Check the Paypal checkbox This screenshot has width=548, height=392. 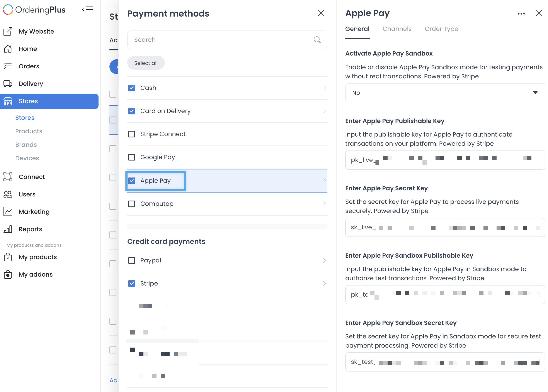pyautogui.click(x=132, y=260)
